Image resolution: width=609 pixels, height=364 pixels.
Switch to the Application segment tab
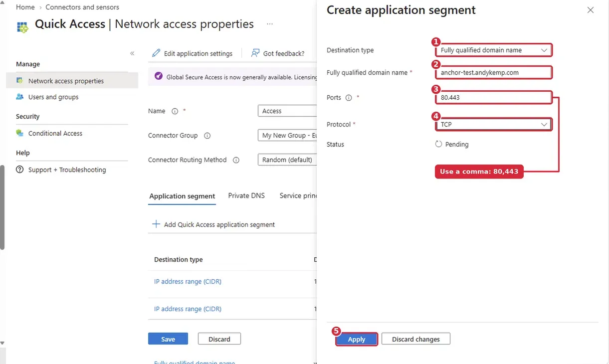182,196
